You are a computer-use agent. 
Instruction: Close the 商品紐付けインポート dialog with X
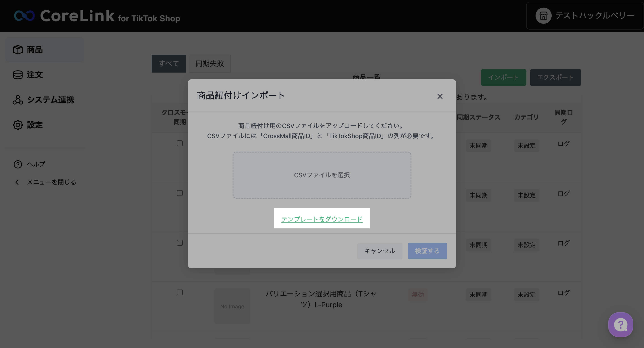440,96
